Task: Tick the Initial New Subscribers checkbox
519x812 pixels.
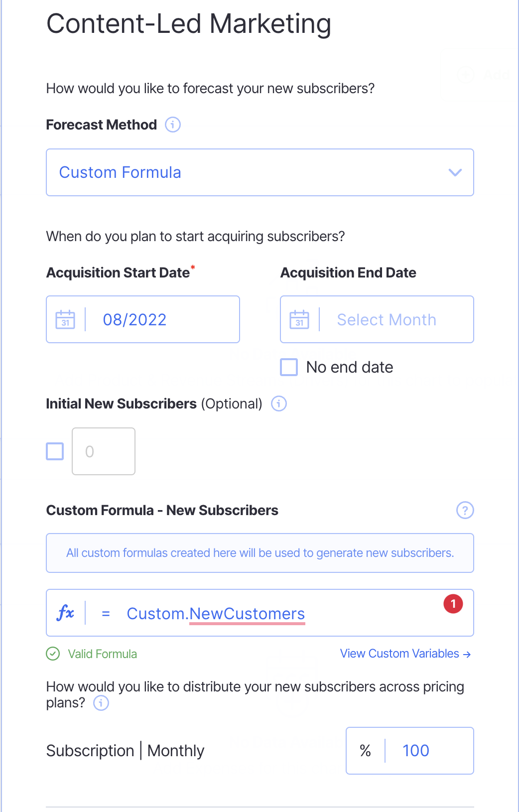Action: tap(55, 451)
